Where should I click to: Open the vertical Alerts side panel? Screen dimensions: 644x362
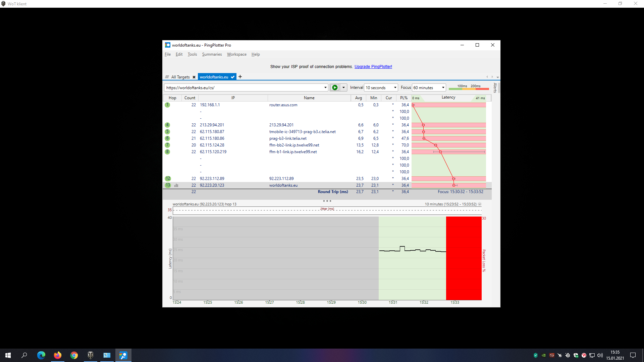pyautogui.click(x=495, y=88)
